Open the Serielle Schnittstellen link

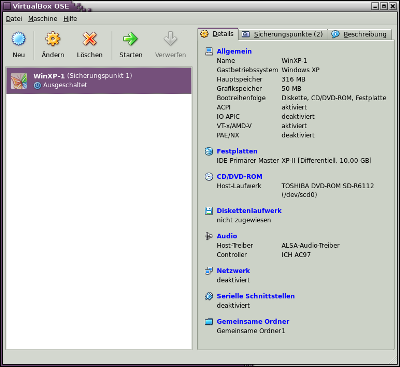pyautogui.click(x=256, y=296)
